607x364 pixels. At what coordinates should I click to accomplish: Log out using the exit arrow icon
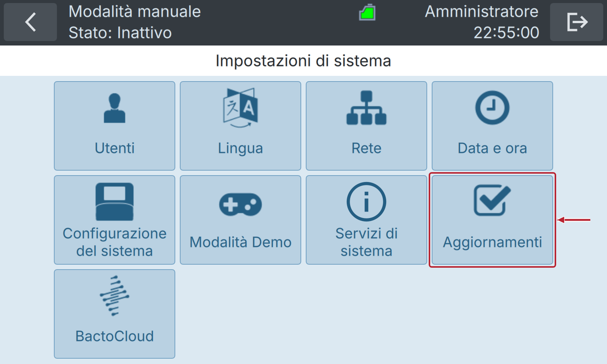pyautogui.click(x=577, y=22)
